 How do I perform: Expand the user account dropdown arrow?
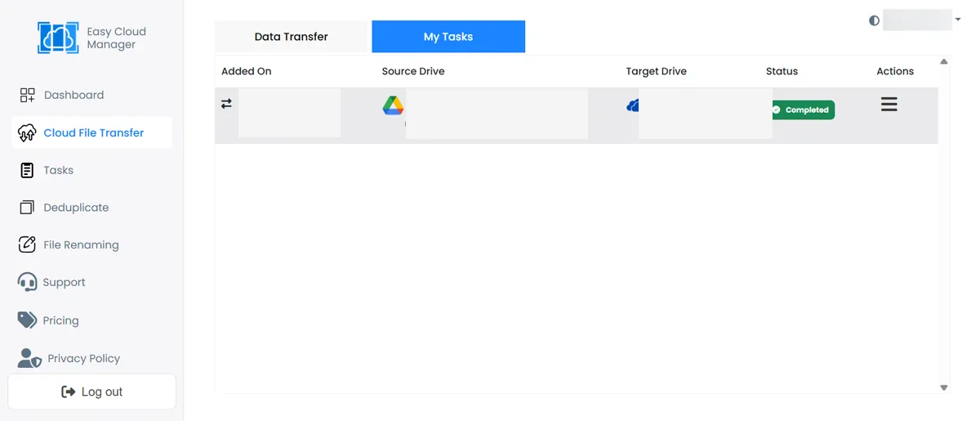[x=958, y=19]
